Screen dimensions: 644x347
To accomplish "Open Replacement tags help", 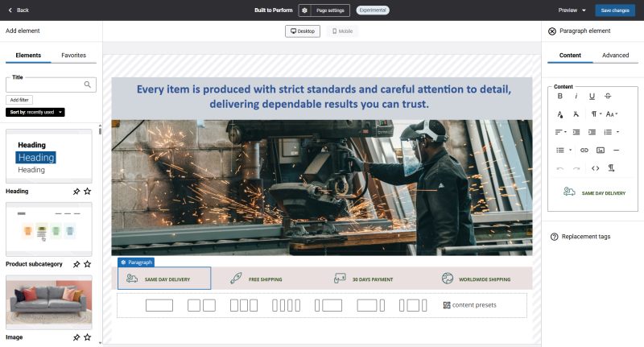I will coord(580,237).
